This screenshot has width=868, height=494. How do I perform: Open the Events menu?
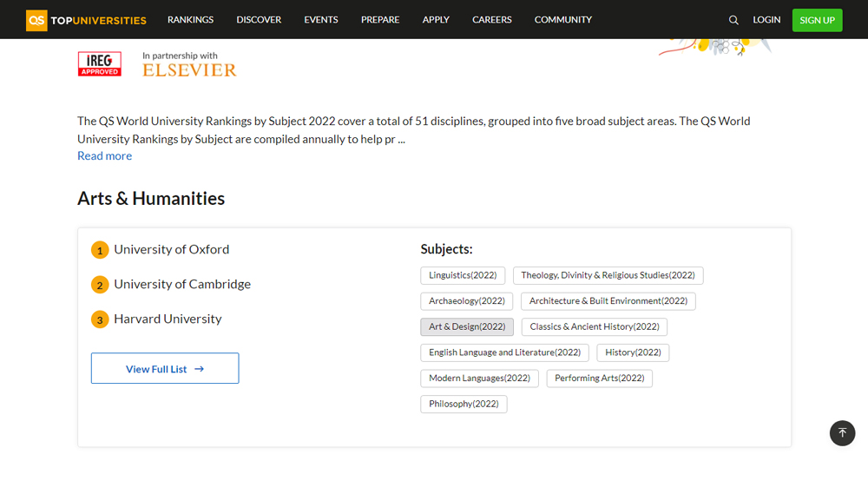321,20
